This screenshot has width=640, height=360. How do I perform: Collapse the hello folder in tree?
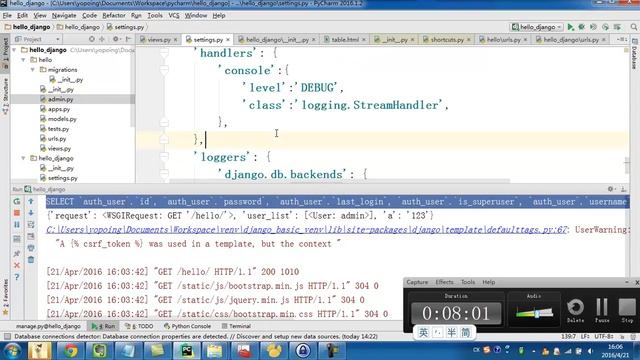click(x=24, y=60)
